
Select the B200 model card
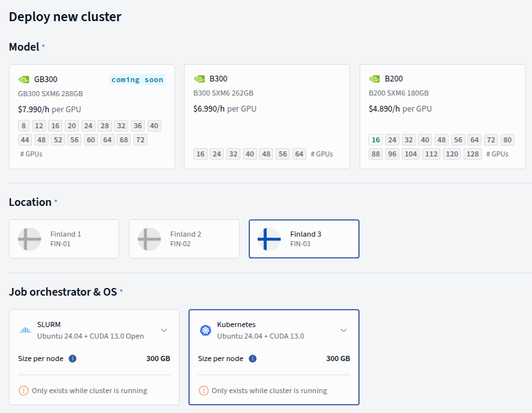point(442,109)
